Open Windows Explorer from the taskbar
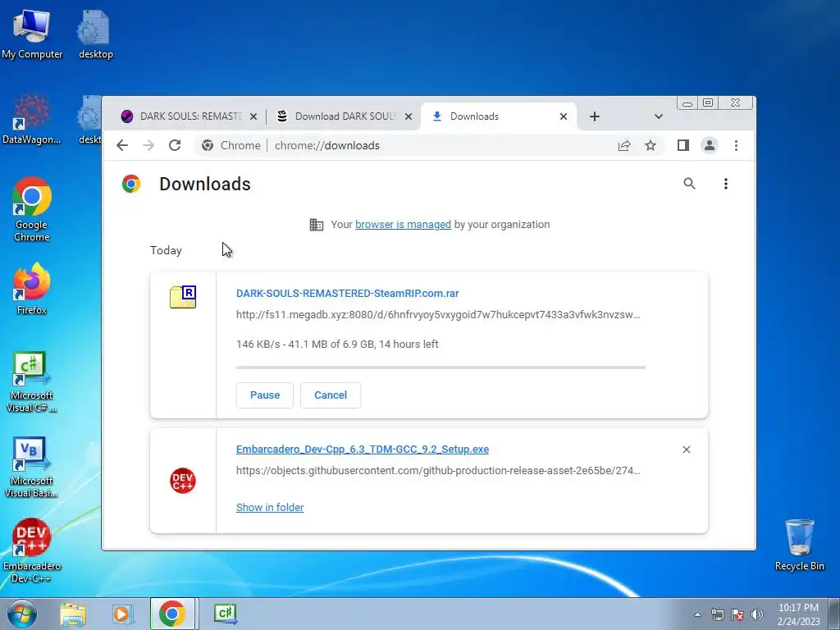This screenshot has width=840, height=630. (73, 614)
